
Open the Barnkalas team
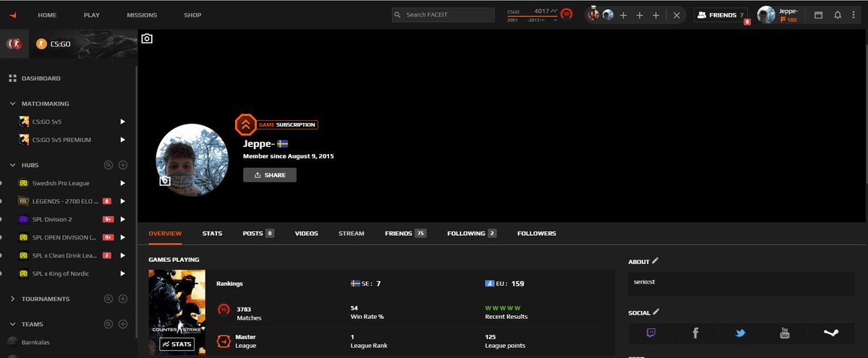pyautogui.click(x=34, y=342)
